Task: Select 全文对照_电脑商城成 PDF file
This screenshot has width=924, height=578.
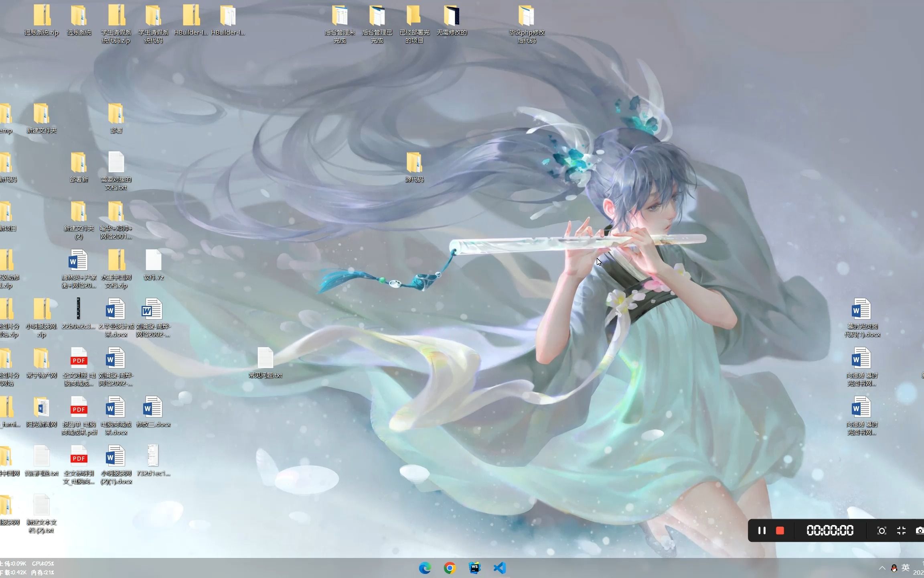Action: pos(79,367)
